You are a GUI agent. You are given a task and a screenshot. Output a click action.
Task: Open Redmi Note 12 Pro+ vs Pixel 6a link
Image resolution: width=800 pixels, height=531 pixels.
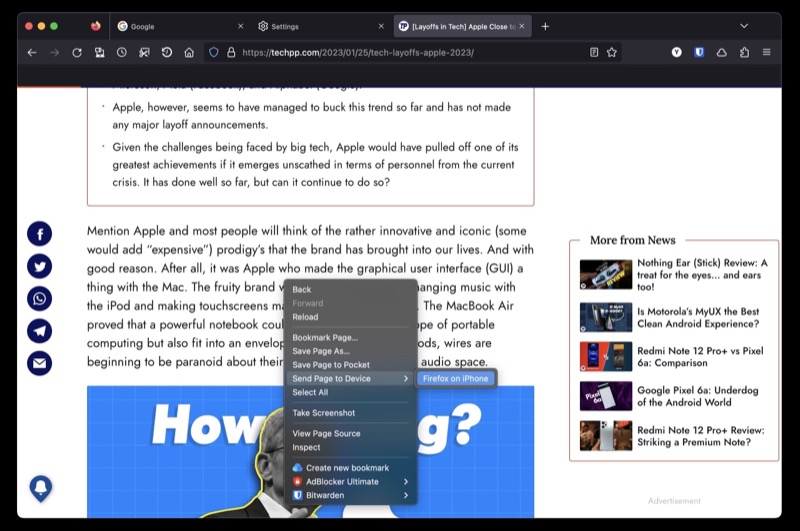pos(700,357)
